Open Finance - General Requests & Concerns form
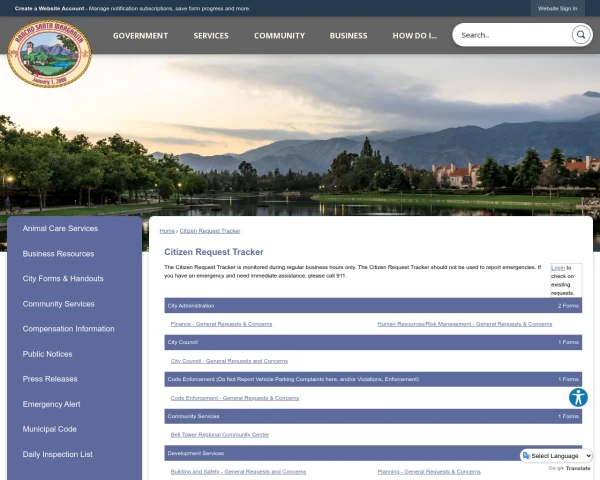 221,324
